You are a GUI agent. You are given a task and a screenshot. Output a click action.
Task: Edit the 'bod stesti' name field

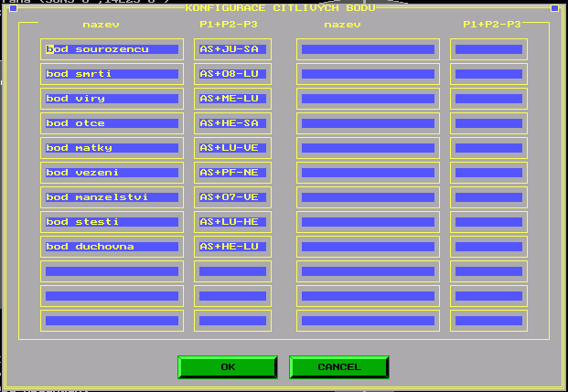click(112, 222)
